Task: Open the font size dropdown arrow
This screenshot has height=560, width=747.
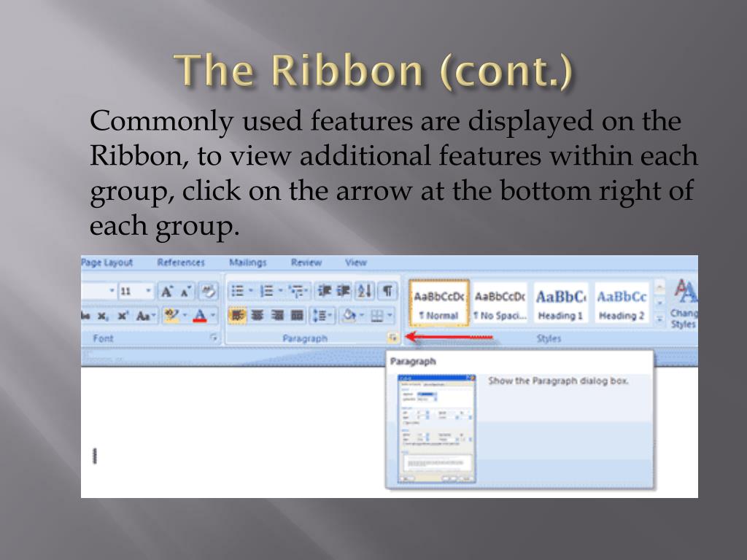Action: point(148,290)
